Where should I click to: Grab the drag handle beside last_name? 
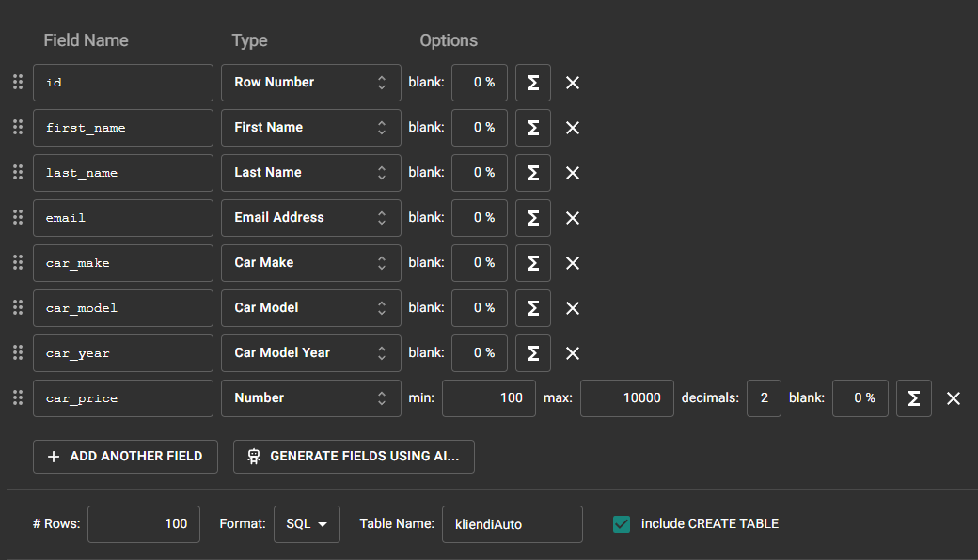point(17,172)
